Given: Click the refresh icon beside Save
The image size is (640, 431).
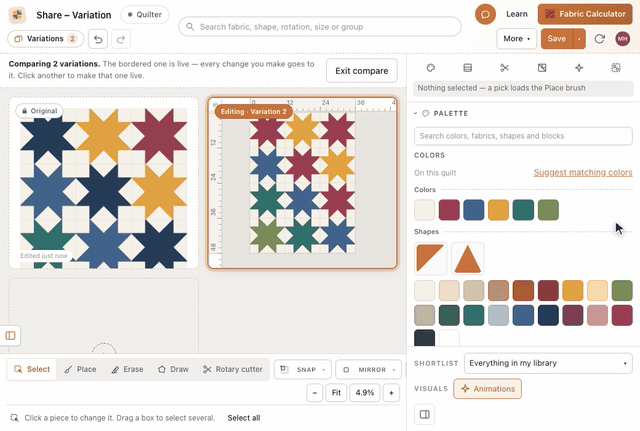Looking at the screenshot, I should coord(599,39).
